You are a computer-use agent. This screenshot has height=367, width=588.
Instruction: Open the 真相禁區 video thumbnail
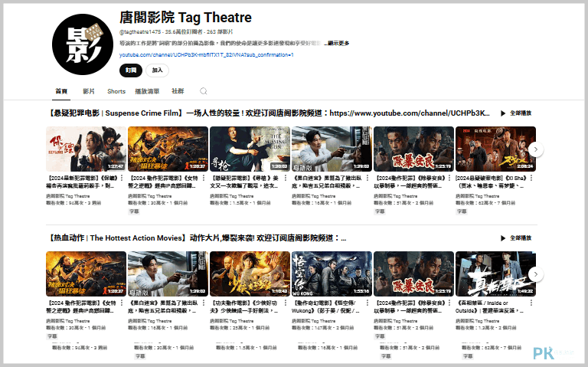[x=495, y=274]
